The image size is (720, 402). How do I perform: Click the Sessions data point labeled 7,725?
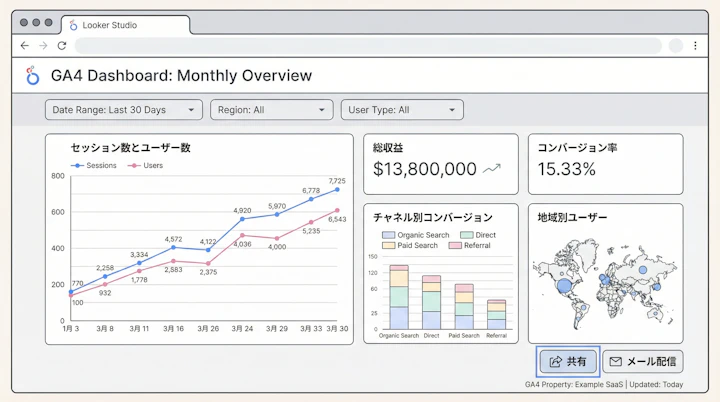tap(337, 189)
